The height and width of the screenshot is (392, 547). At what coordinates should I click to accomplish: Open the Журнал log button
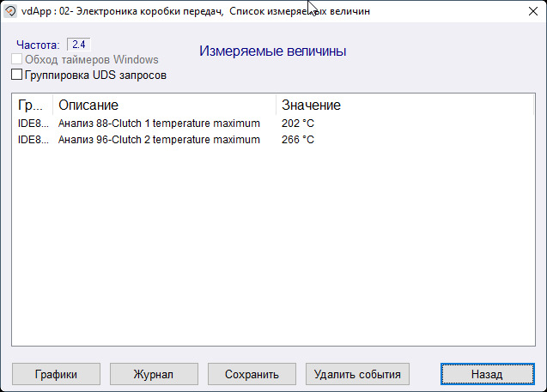pyautogui.click(x=154, y=374)
